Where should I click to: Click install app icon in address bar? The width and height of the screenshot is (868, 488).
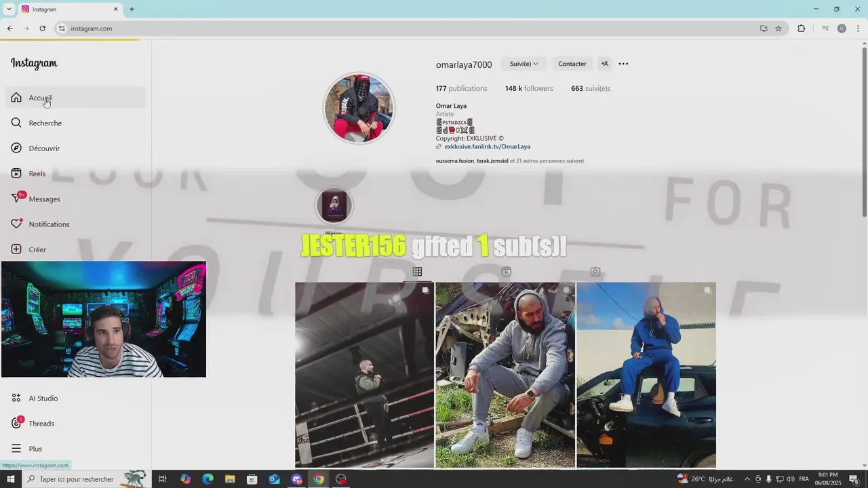point(764,28)
